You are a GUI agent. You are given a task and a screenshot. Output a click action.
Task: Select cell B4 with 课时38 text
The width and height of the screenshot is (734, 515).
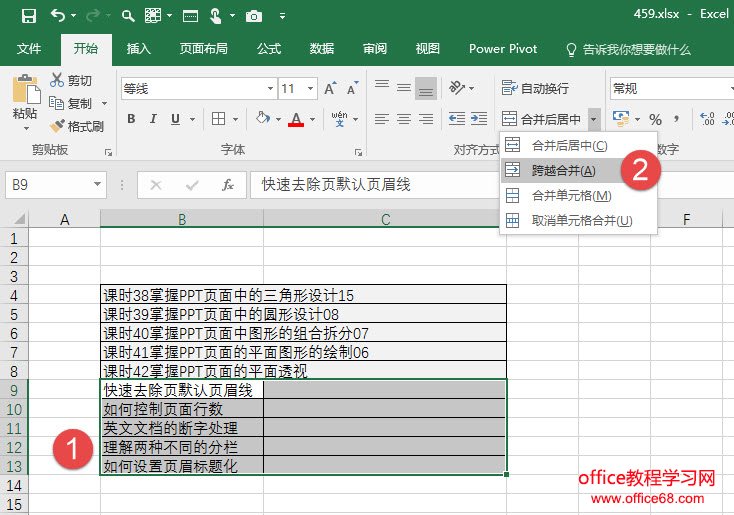182,295
